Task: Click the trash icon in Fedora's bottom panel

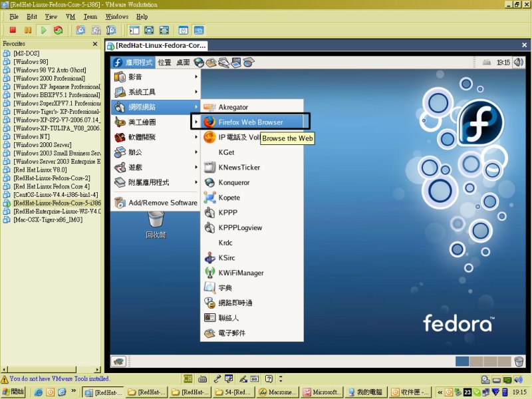Action: (x=519, y=361)
